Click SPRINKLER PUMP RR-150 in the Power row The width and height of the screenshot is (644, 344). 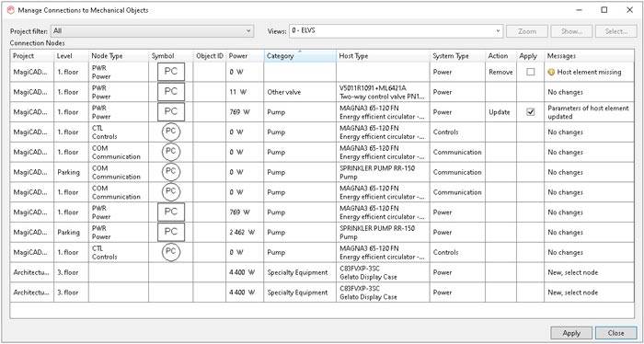[377, 228]
